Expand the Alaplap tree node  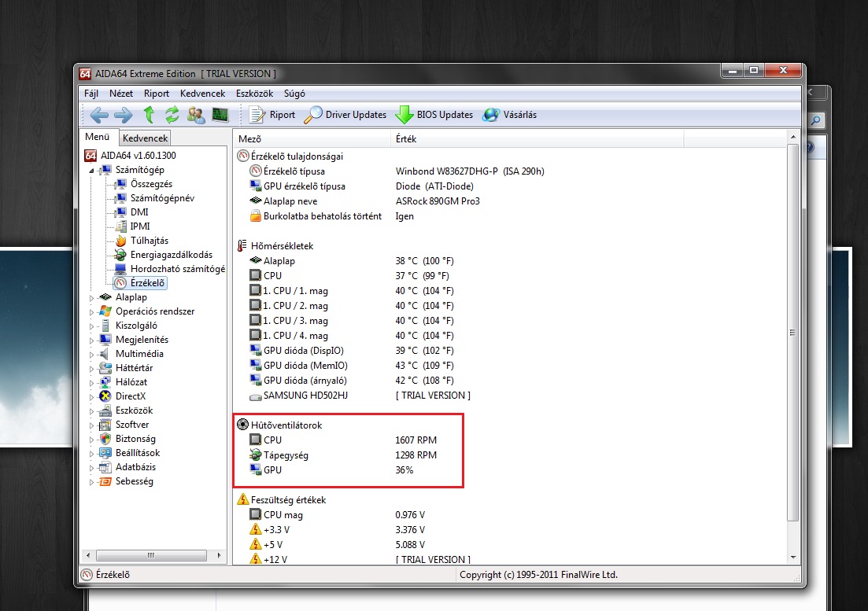tap(91, 297)
